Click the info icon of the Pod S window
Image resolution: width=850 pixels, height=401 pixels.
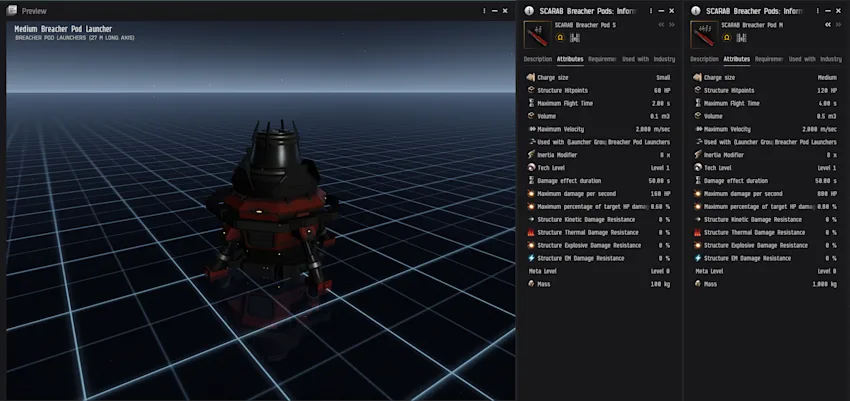point(530,11)
